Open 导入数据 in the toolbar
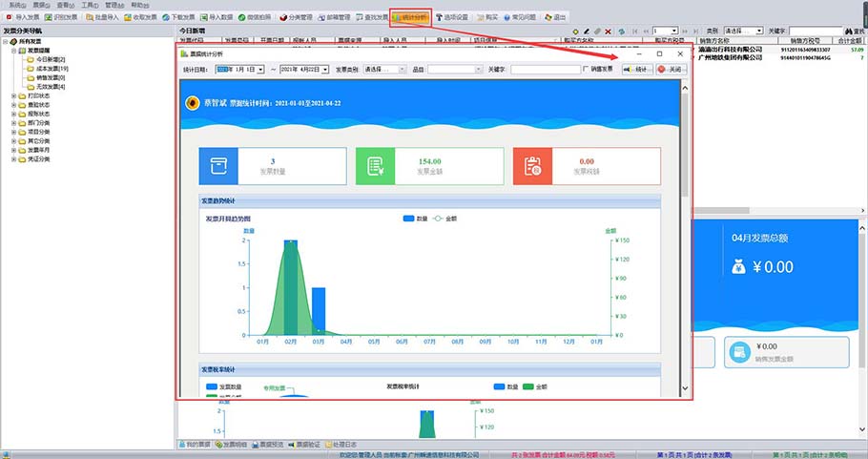This screenshot has height=459, width=868. coord(217,17)
